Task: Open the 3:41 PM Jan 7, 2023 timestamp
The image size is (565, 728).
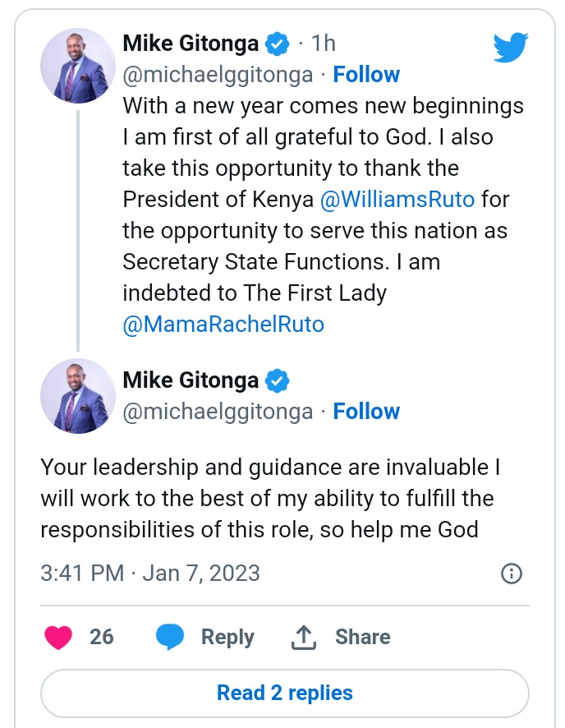Action: (149, 574)
